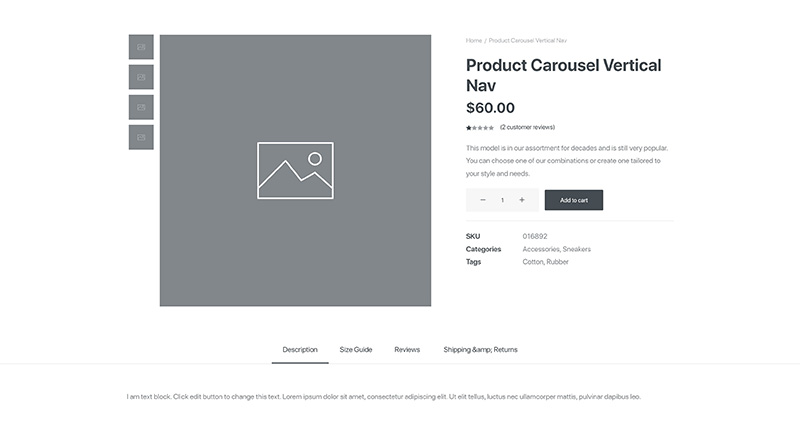Screen dimensions: 800x437
Task: Add the product to cart
Action: 574,200
